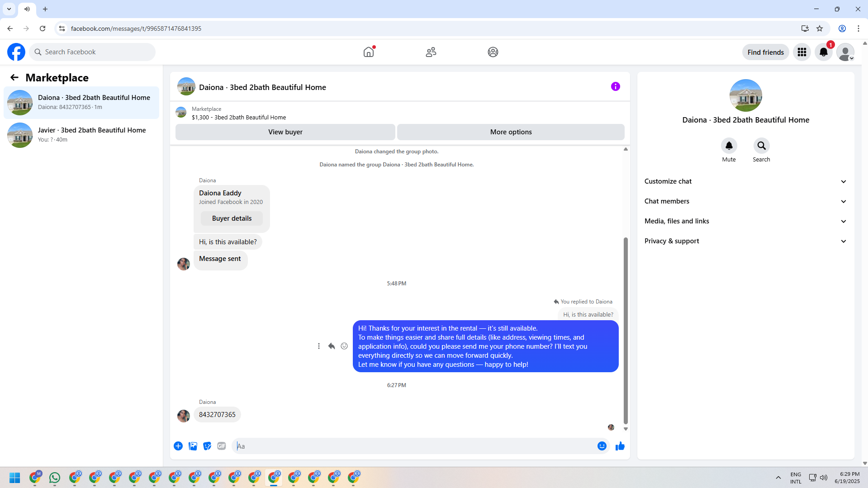
Task: Show hidden system tray icons
Action: point(778,478)
